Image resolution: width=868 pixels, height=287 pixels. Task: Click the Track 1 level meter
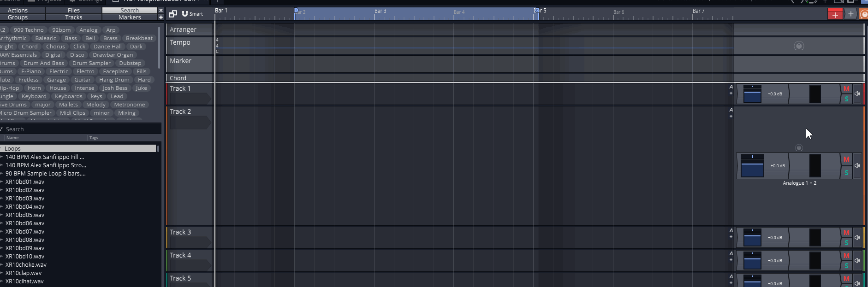click(815, 94)
